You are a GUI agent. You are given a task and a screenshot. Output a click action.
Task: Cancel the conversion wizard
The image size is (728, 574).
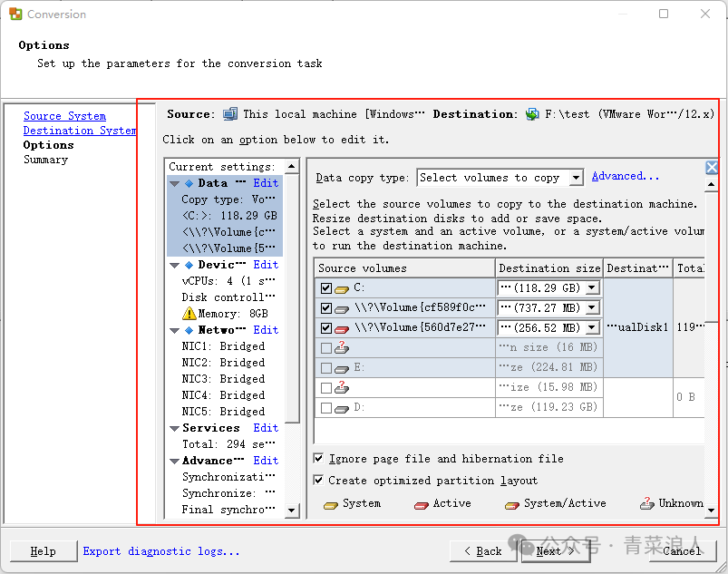tap(683, 551)
